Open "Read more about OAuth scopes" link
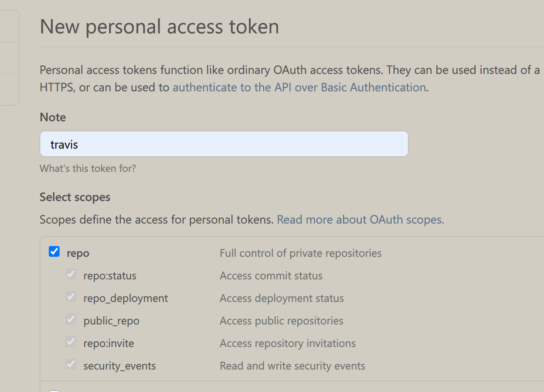Screen dimensions: 544x392 (360, 220)
